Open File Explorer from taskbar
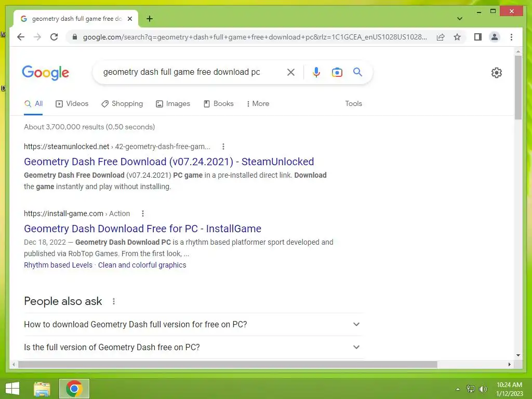This screenshot has width=532, height=399. pyautogui.click(x=42, y=389)
